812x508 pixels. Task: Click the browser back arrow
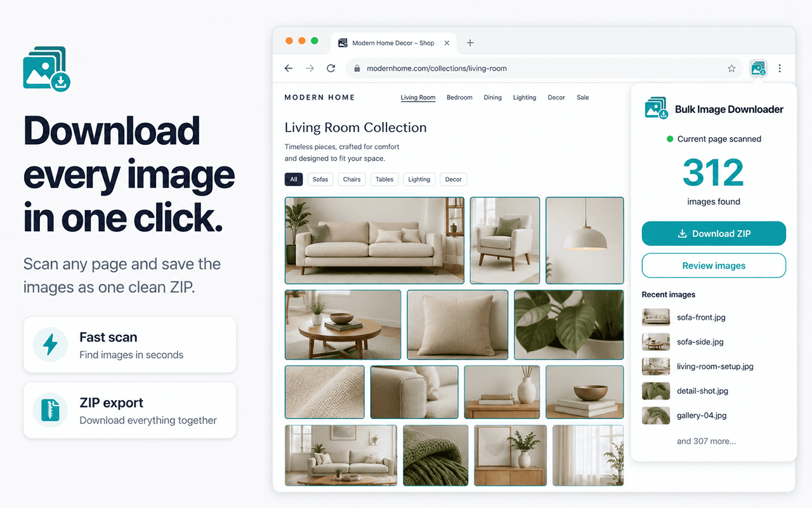tap(289, 68)
